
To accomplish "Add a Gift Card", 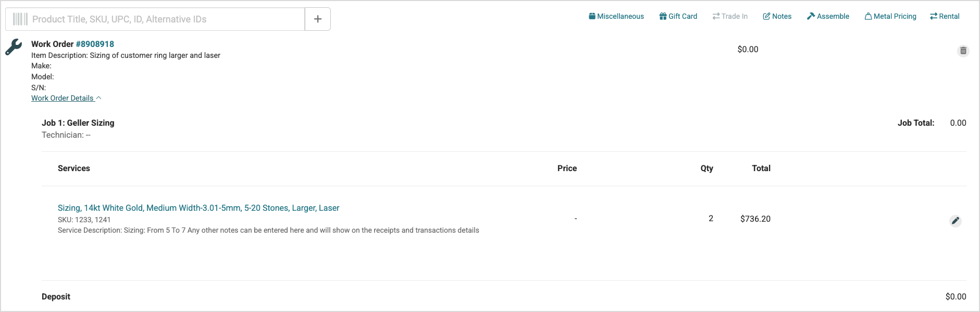I will point(678,16).
